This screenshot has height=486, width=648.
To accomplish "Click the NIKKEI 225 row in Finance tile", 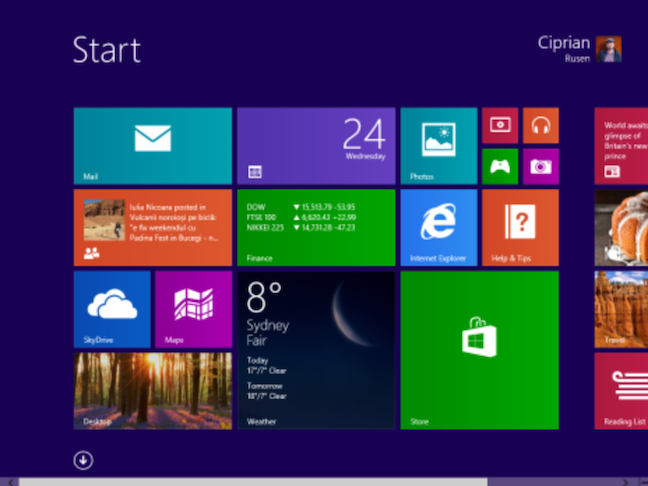I will 301,227.
